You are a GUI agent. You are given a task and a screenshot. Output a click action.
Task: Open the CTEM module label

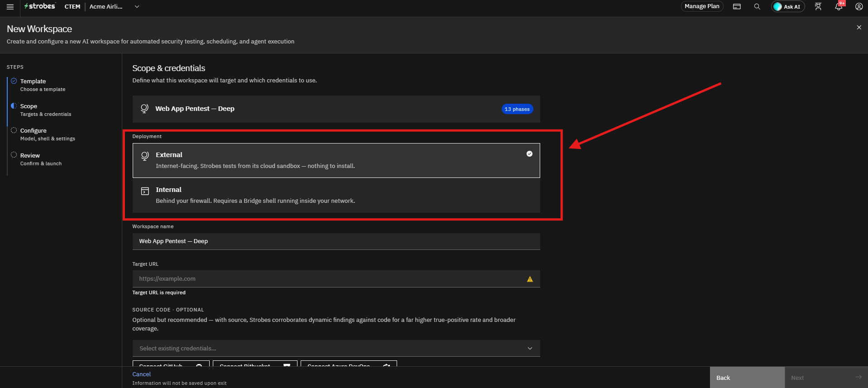coord(72,7)
